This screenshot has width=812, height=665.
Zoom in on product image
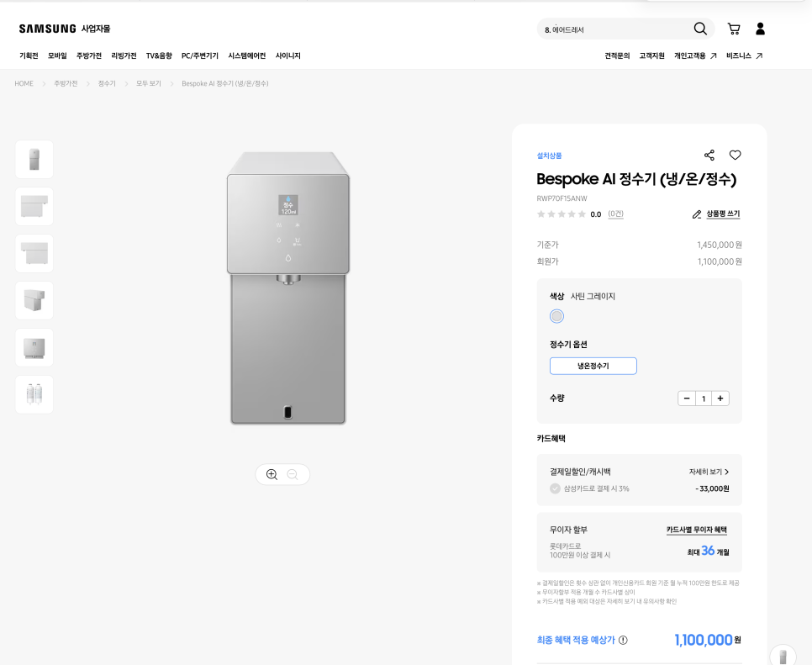click(272, 474)
